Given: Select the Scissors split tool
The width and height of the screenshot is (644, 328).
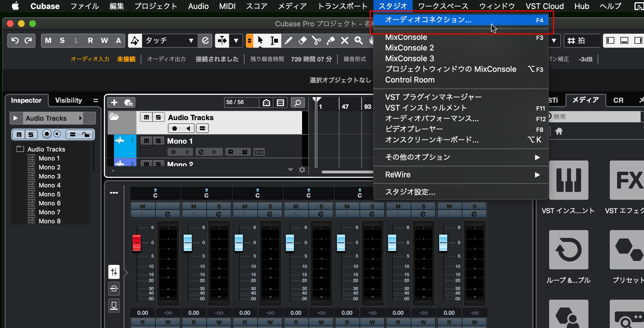Looking at the screenshot, I should click(316, 41).
